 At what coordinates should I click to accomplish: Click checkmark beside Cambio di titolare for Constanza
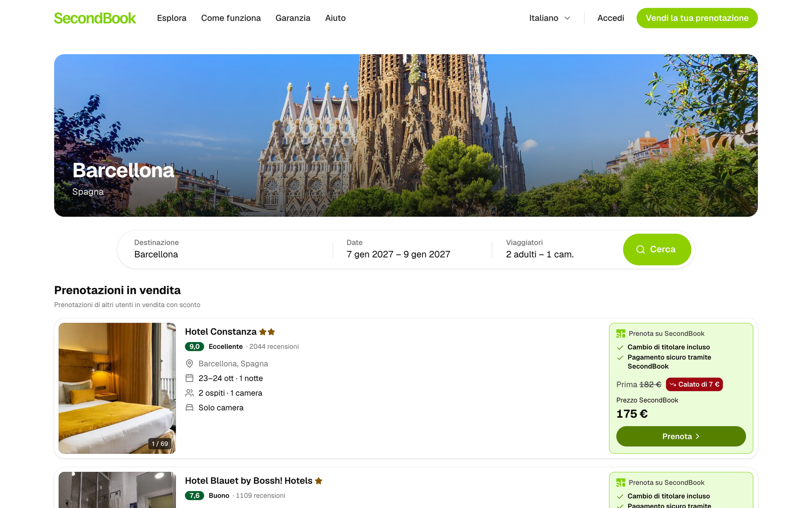coord(620,348)
